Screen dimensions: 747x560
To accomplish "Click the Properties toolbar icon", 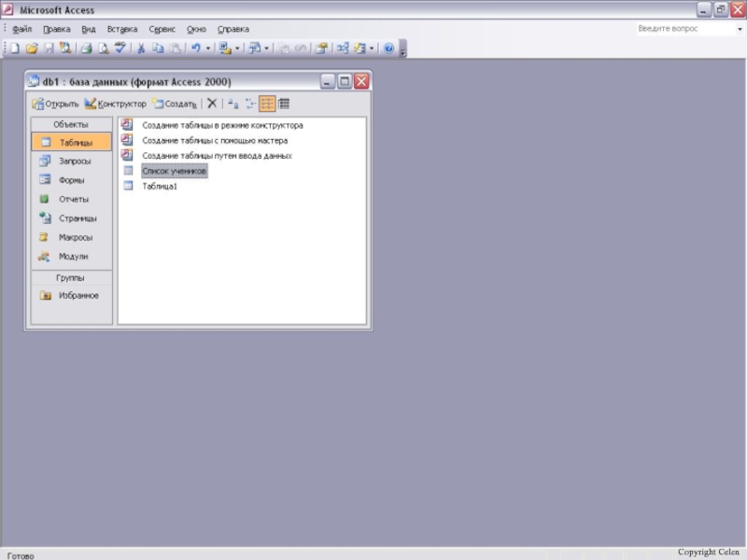I will click(321, 48).
